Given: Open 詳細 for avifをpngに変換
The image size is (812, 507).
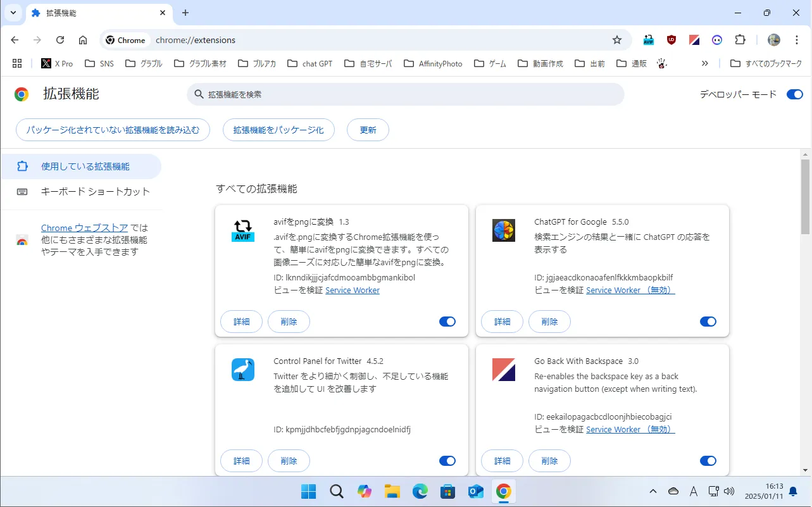Looking at the screenshot, I should (241, 322).
